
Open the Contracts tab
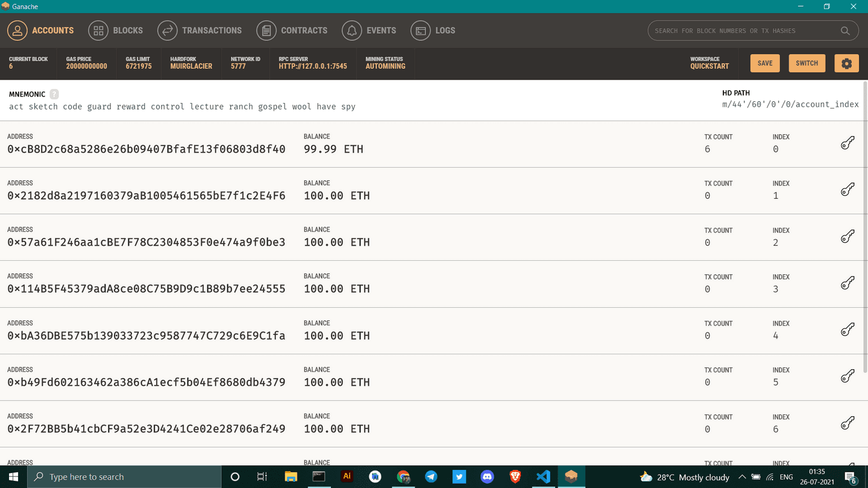(292, 30)
